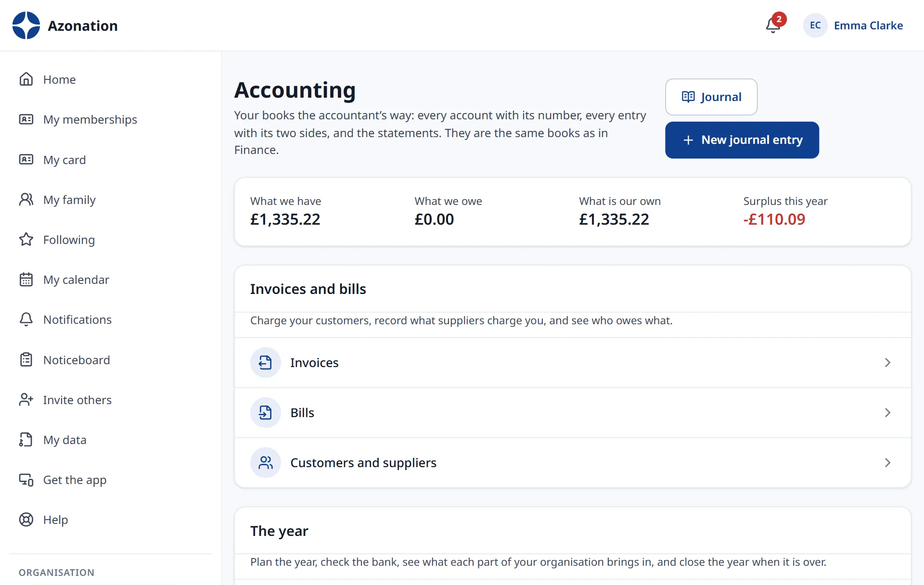This screenshot has height=585, width=924.
Task: Open the Invoices list row
Action: tap(573, 363)
